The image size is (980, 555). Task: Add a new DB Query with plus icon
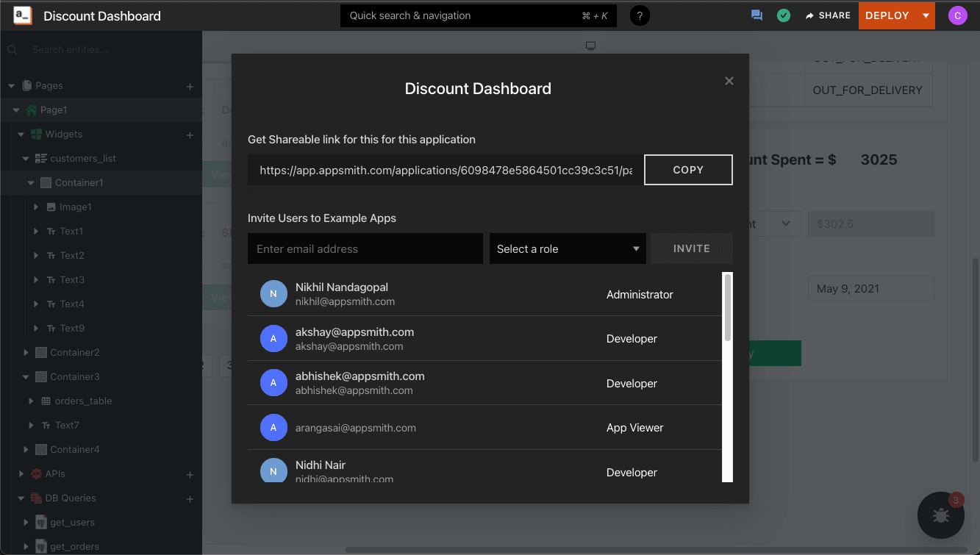190,498
